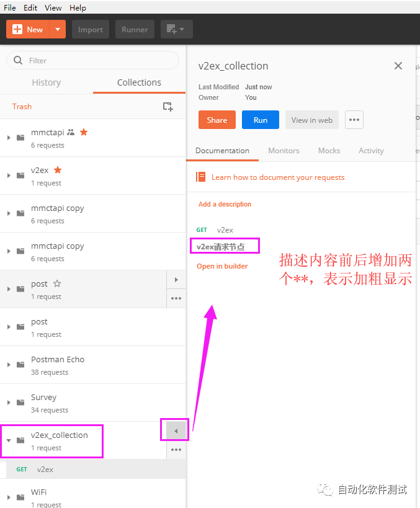This screenshot has width=420, height=508.
Task: Open the Edit menu
Action: point(30,8)
